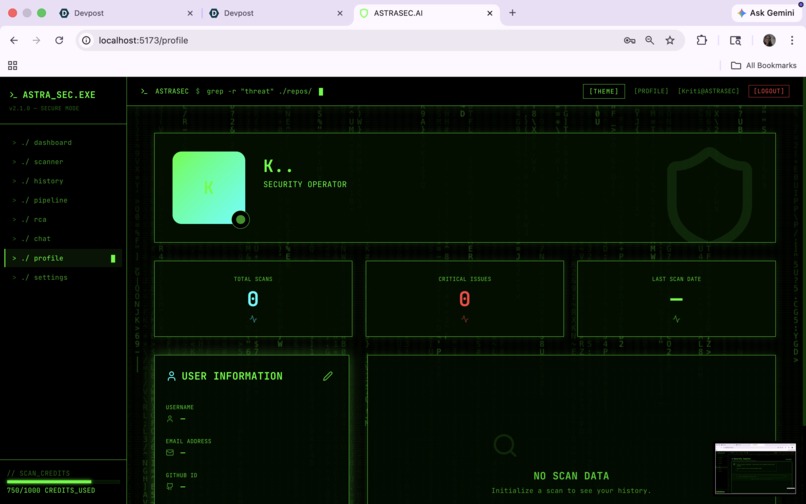
Task: Close the first Devpost tab
Action: point(190,13)
